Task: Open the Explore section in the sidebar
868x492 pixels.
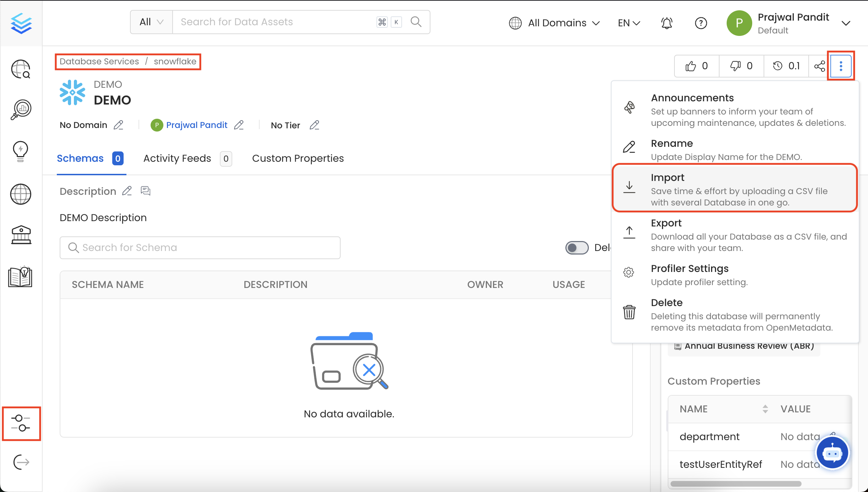Action: (20, 69)
